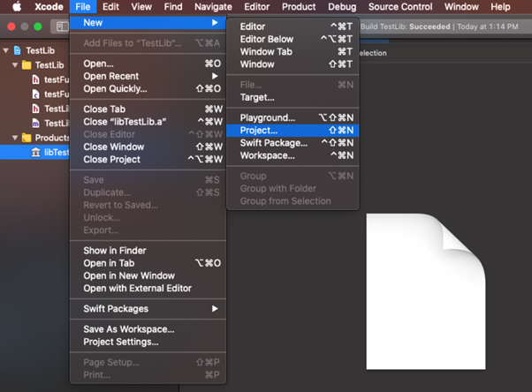Choose Open... from the File menu
Image resolution: width=532 pixels, height=392 pixels.
coord(148,64)
